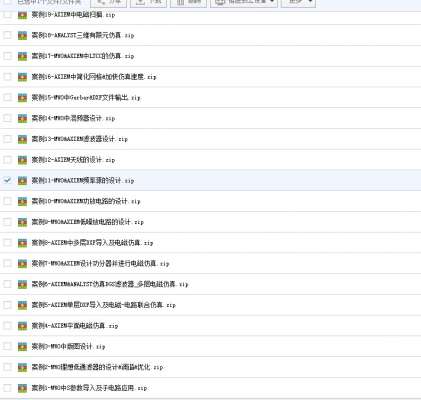Click the zip icon beside 低噪放电路的设计.zip

22,222
